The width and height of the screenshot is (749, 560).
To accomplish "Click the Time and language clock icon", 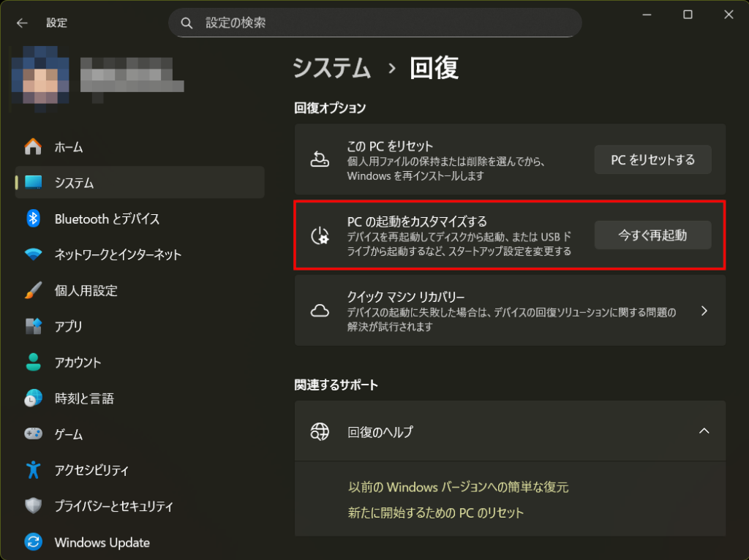I will [33, 398].
